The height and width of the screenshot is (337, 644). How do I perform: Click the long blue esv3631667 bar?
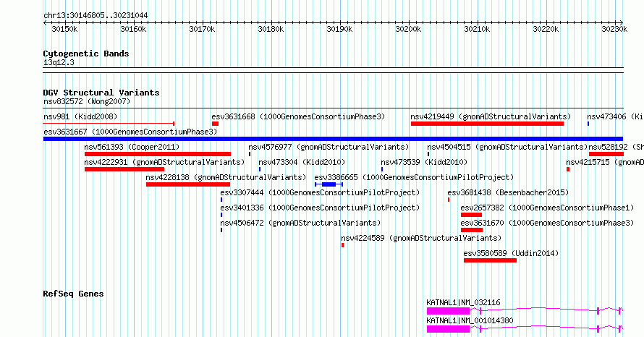coord(333,139)
